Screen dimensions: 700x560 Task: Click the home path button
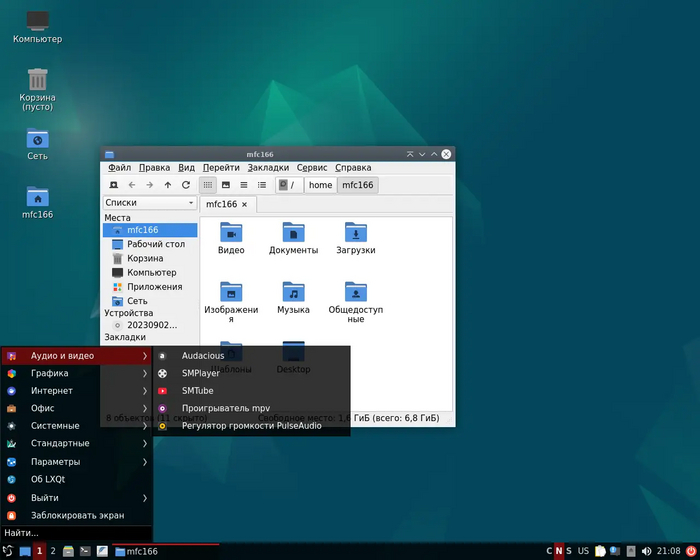coord(321,185)
